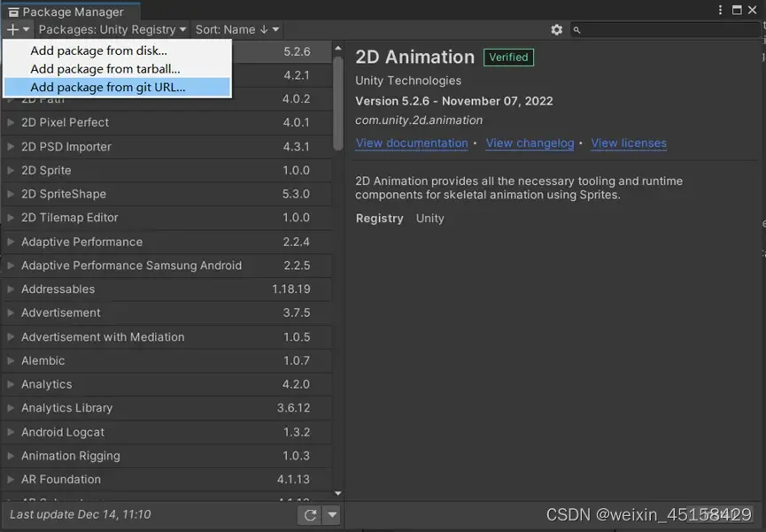Click the Registry Unity field
Viewport: 766px width, 532px height.
[399, 219]
